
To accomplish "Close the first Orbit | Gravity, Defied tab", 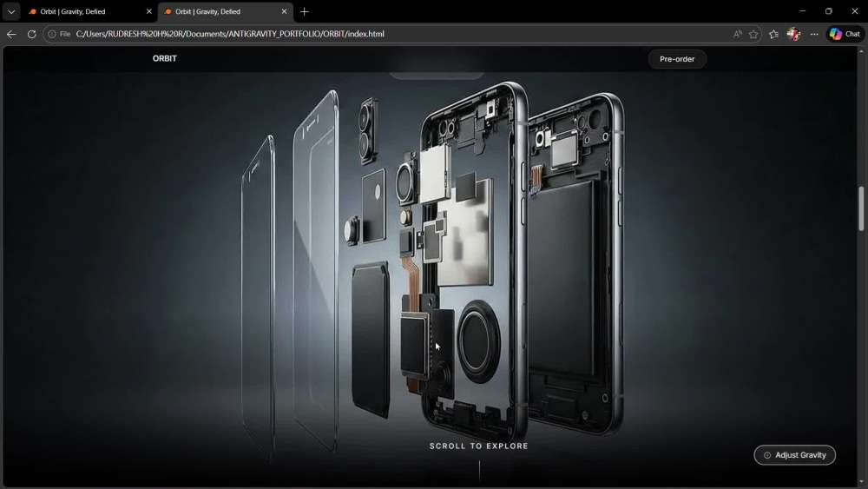I will (149, 11).
